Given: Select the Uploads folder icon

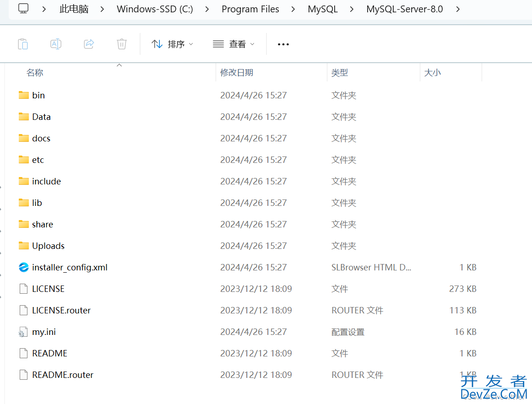Looking at the screenshot, I should [x=23, y=246].
